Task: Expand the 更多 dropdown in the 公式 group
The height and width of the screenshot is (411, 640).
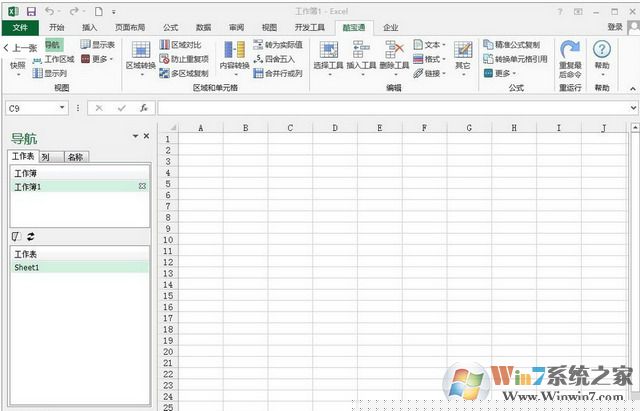Action: click(x=500, y=73)
